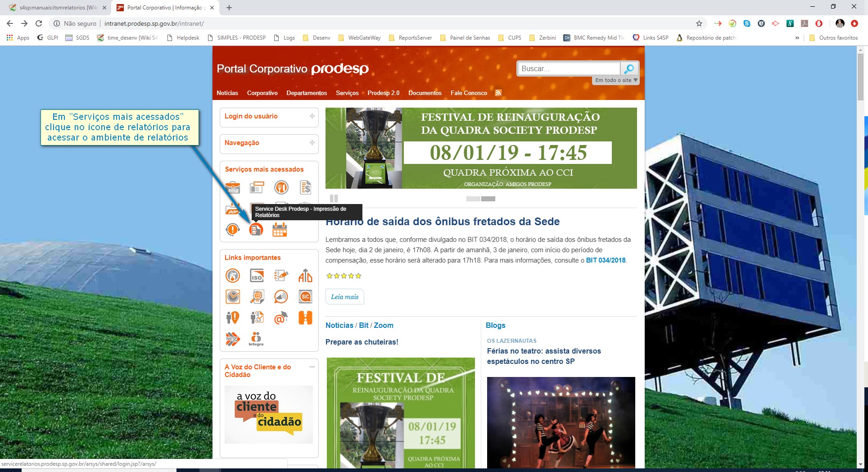Screen dimensions: 868x472
Task: Expand the Navegação panel
Action: [x=312, y=143]
